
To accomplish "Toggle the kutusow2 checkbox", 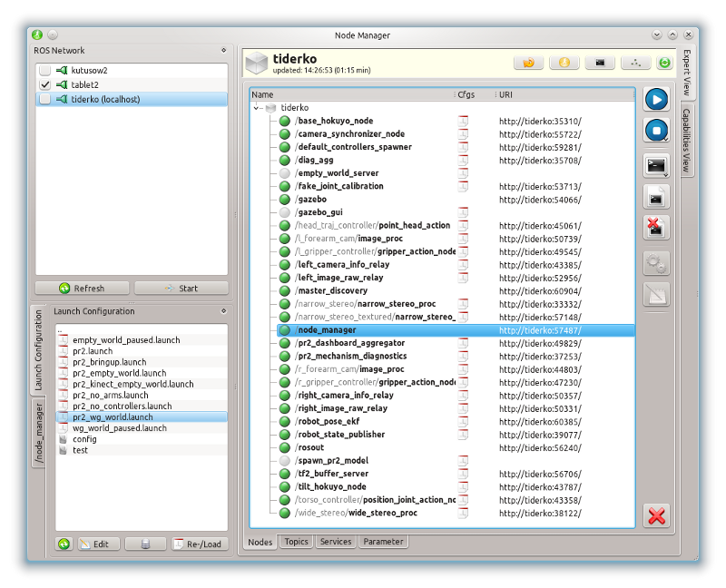I will point(44,70).
